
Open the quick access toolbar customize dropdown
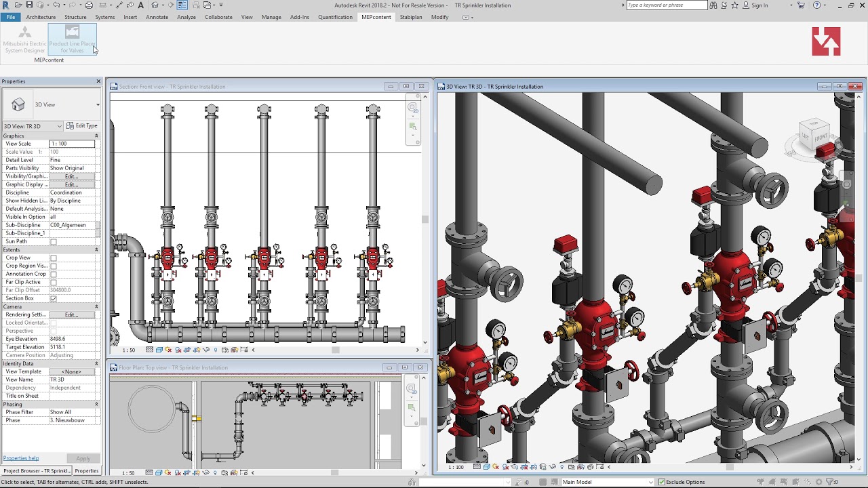[x=221, y=5]
